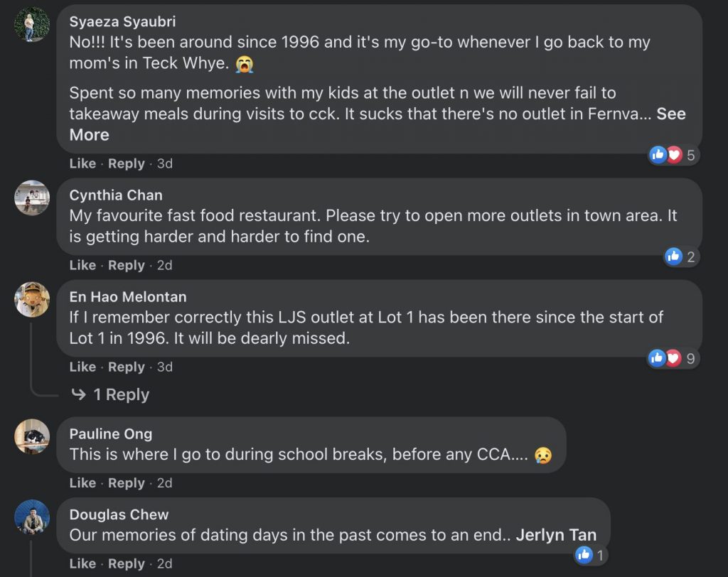
Task: Open Syaeza Syaubri's profile picture
Action: point(32,24)
